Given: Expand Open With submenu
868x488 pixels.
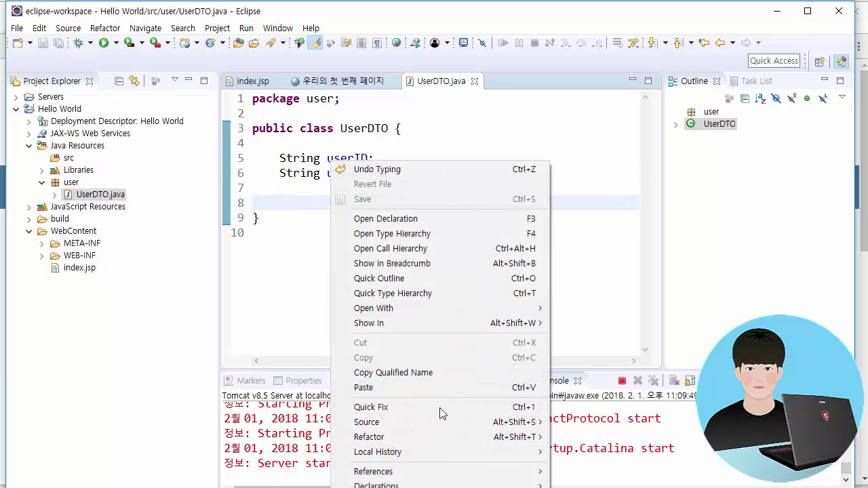Looking at the screenshot, I should point(448,308).
